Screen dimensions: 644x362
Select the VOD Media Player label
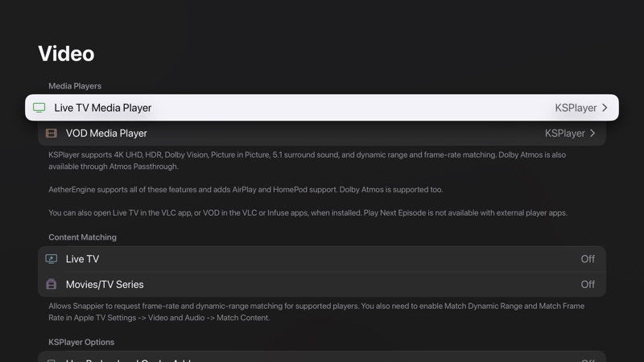106,134
